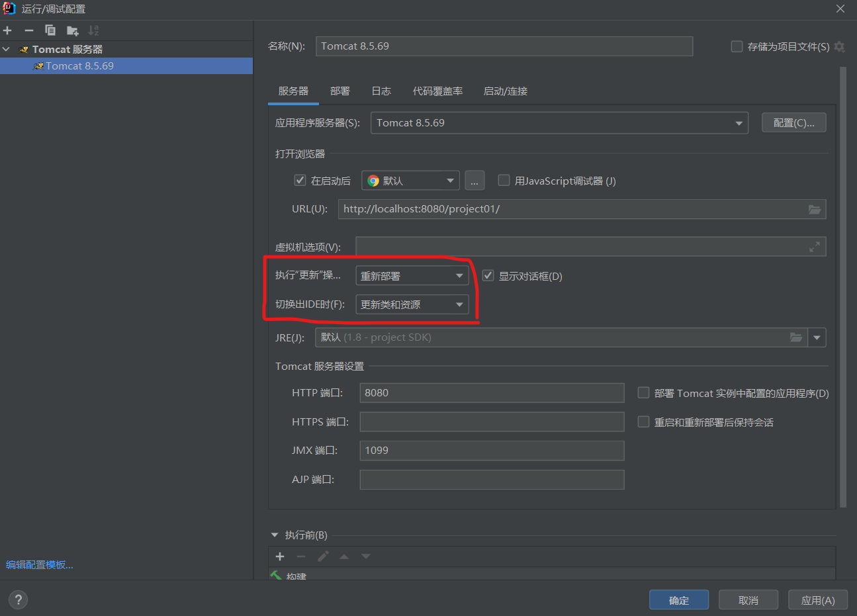Click the 配置(C)... button
857x616 pixels.
click(794, 122)
